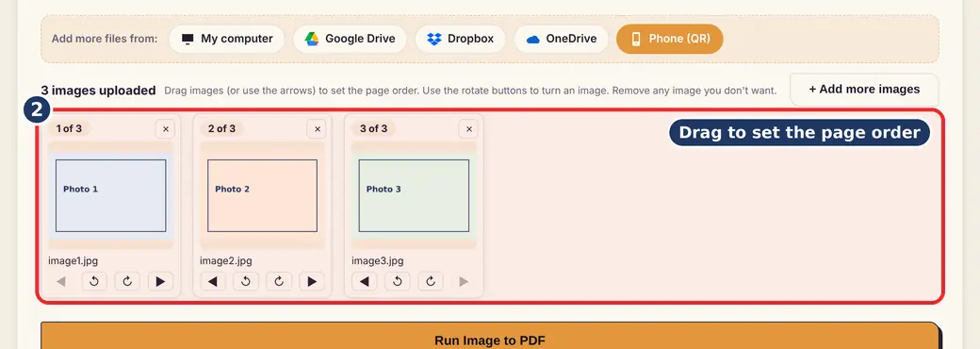Run Image to PDF conversion
980x349 pixels.
(x=490, y=336)
